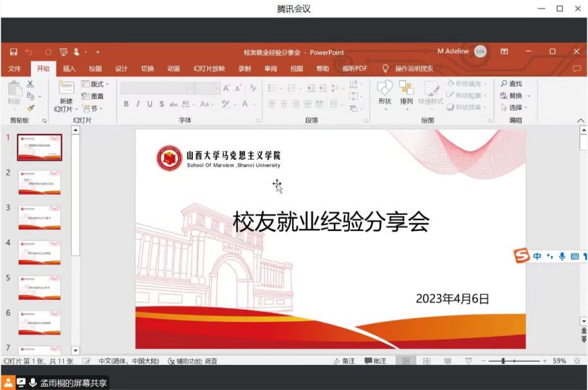Toggle Italic formatting
Screen dimensions: 588x390
click(138, 104)
